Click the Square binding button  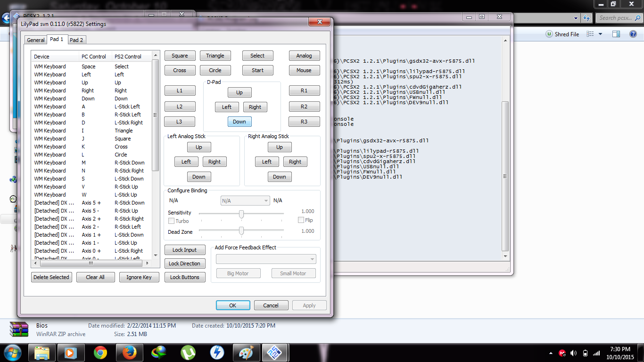click(180, 56)
